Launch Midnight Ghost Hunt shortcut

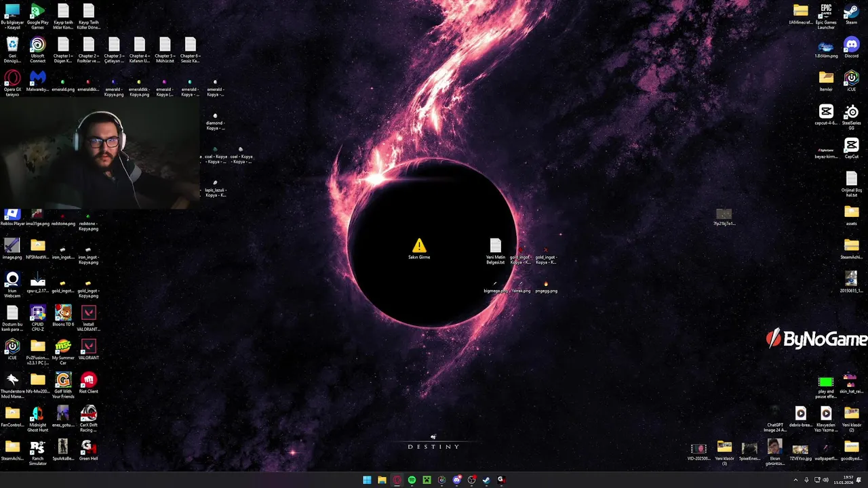pos(37,420)
